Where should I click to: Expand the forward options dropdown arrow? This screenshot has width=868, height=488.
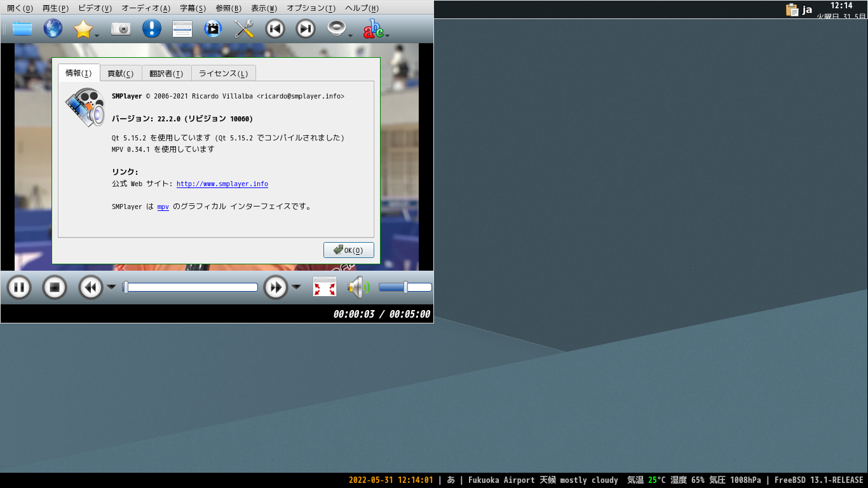[296, 287]
